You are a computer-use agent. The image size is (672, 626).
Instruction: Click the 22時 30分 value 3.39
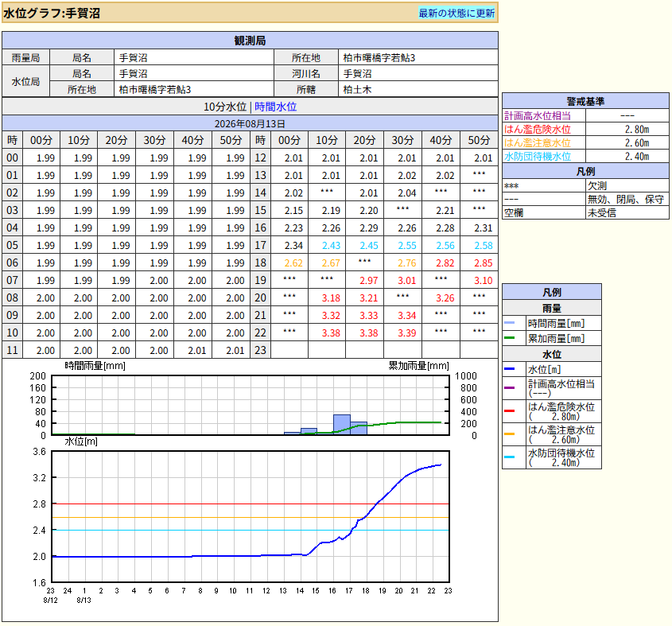pos(406,332)
